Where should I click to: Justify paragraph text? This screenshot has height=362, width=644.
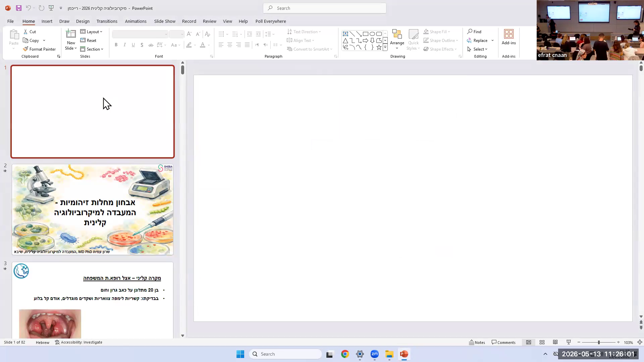tap(247, 45)
